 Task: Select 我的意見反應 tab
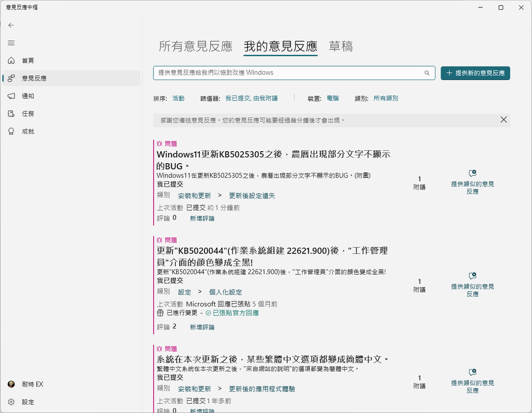[x=280, y=46]
